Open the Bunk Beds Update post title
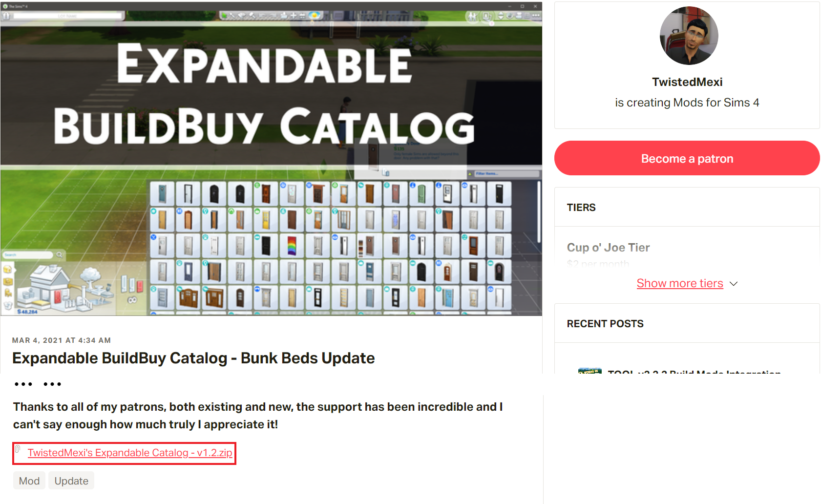Image resolution: width=821 pixels, height=504 pixels. 193,358
